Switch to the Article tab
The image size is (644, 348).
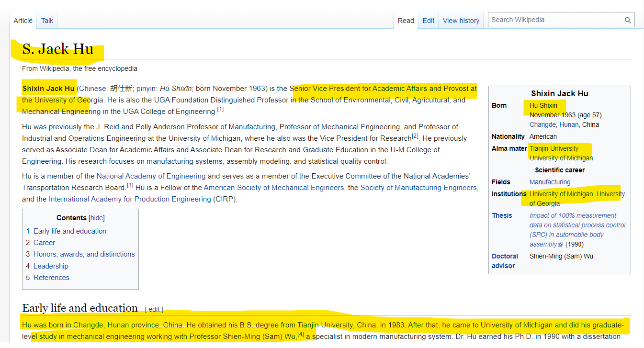23,21
